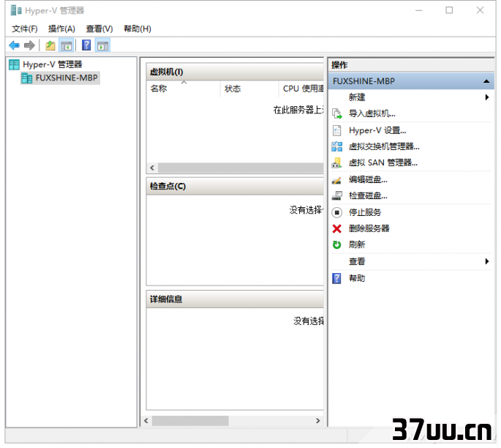Viewport: 501px width, 448px height.
Task: Select FUXSHINE-MBP in the left tree
Action: click(x=67, y=78)
